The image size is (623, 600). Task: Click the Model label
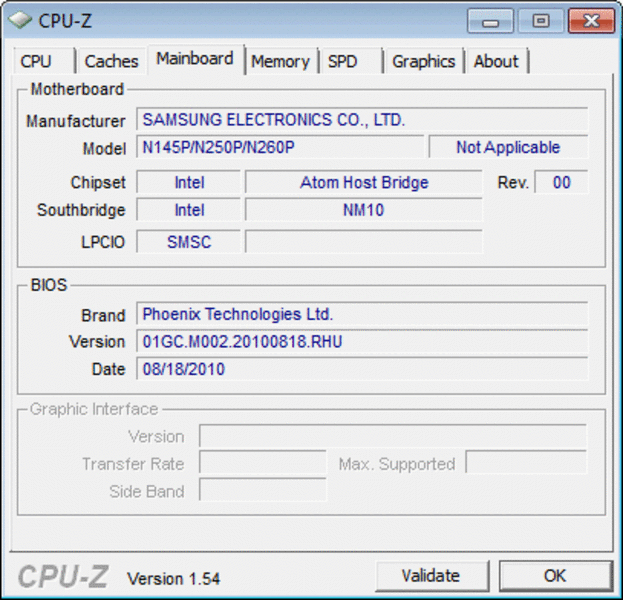click(x=104, y=149)
